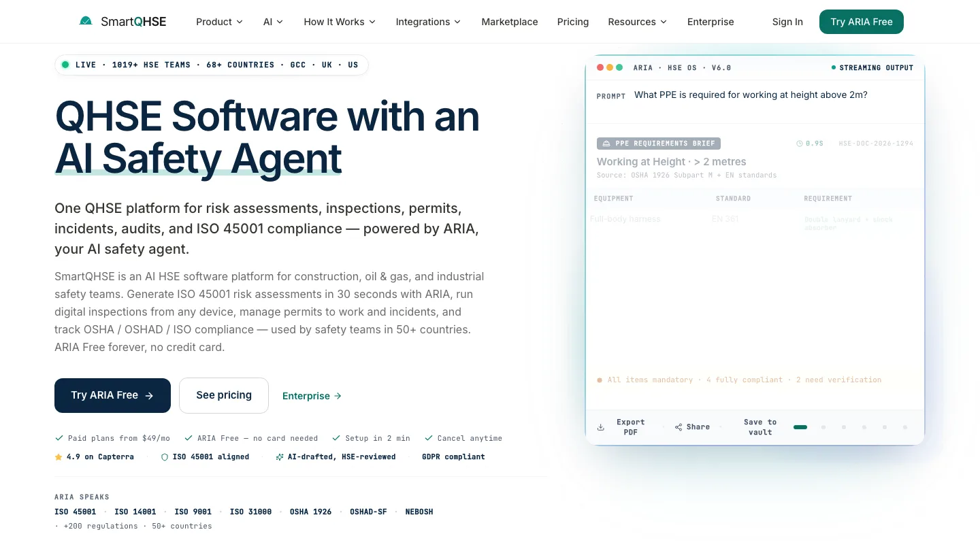
Task: Click the green dot beside STREAMING OUTPUT
Action: click(834, 67)
